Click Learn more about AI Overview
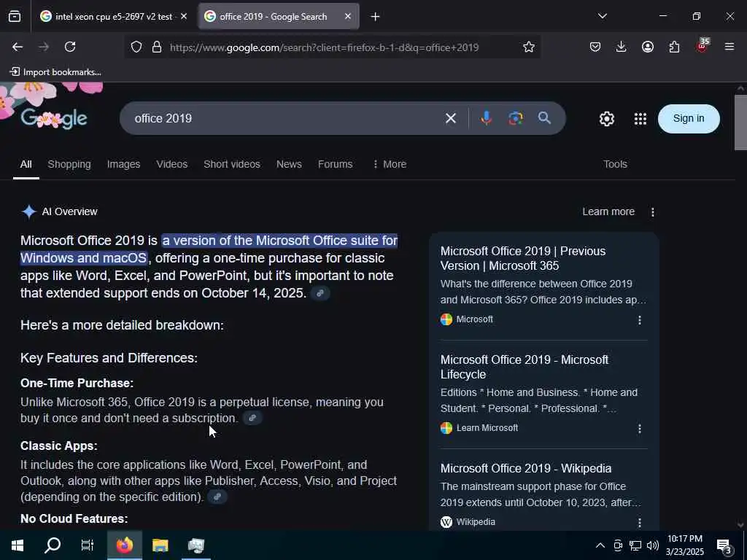This screenshot has width=747, height=560. (608, 211)
